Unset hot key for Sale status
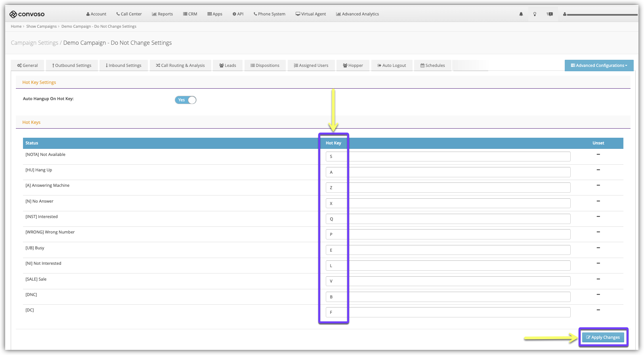 (x=598, y=279)
